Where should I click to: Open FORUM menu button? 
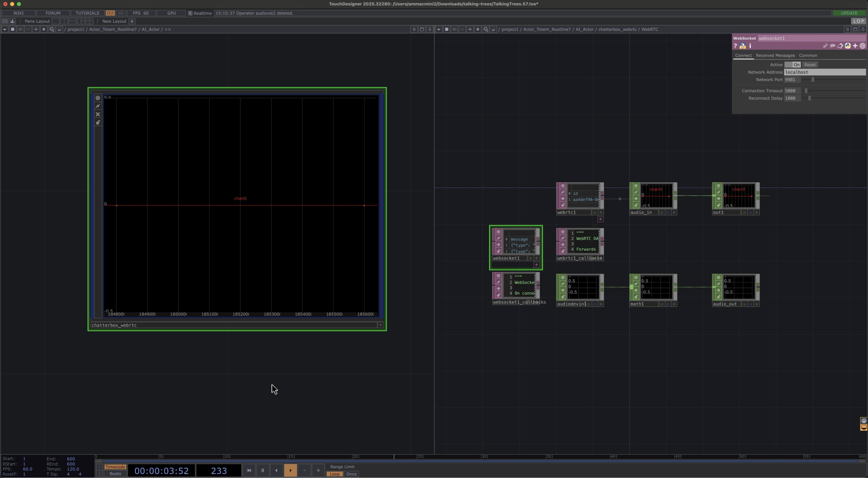tap(53, 13)
